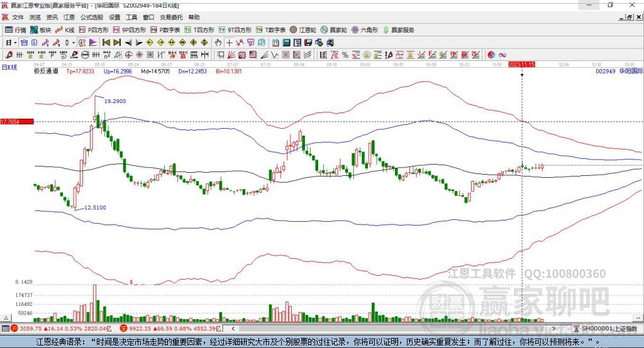This screenshot has height=348, width=644.
Task: Open the 资讯 menu
Action: [52, 17]
